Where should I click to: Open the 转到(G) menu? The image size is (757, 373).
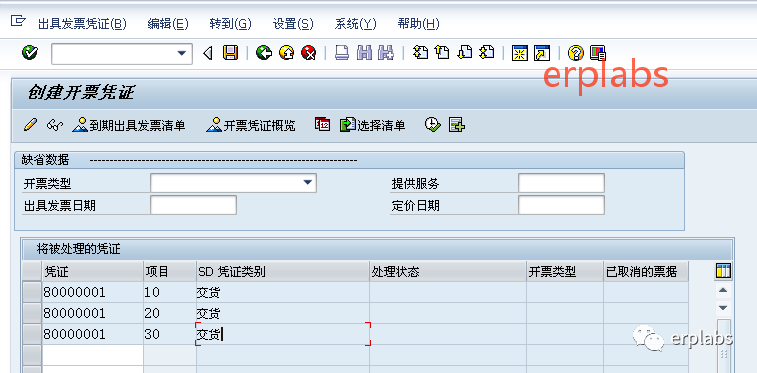coord(231,24)
